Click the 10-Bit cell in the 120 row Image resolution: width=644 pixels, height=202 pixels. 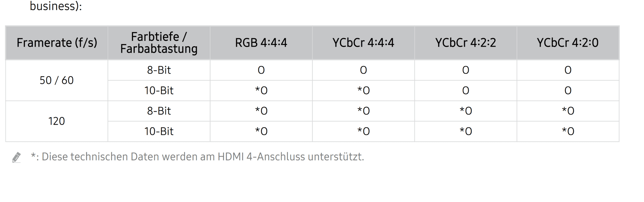tap(159, 132)
